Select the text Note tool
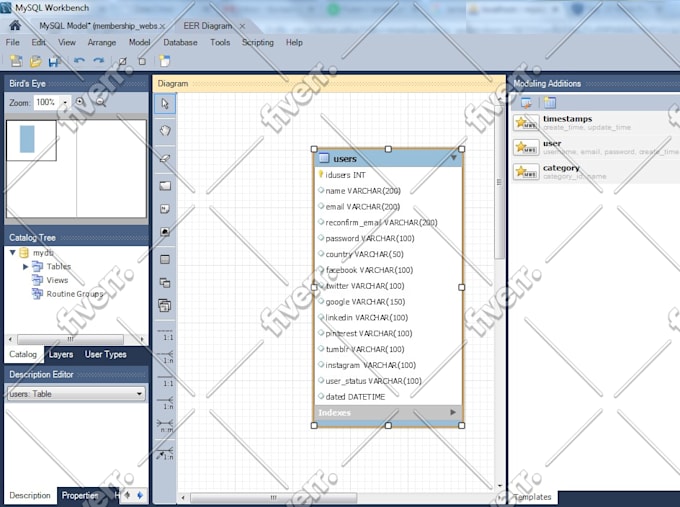 pyautogui.click(x=165, y=209)
